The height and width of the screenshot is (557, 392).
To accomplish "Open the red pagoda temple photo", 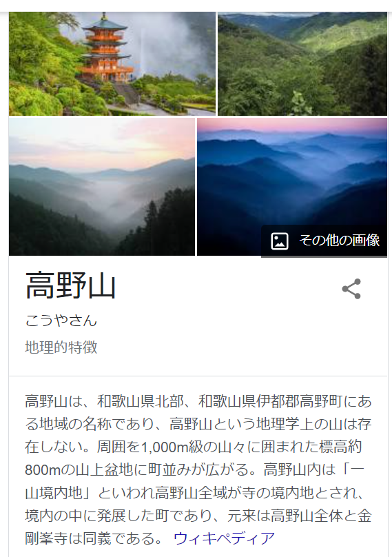I will (112, 64).
